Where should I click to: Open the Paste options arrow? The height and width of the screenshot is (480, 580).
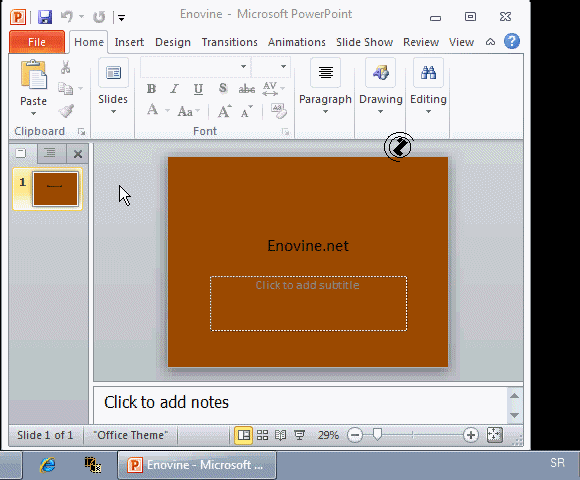[33, 114]
